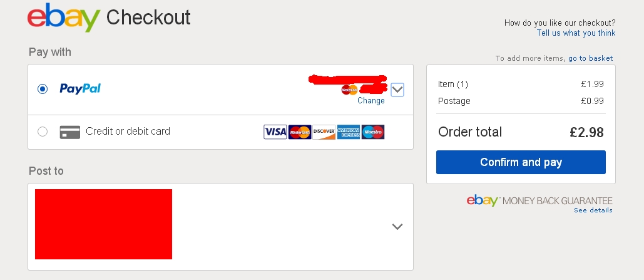Click the MasterCard icon in card row
Screen dimensions: 644x280
299,132
